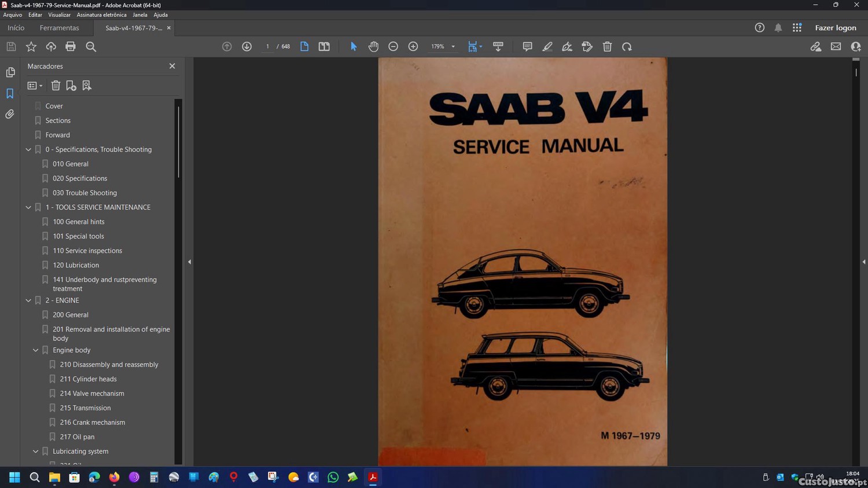The width and height of the screenshot is (868, 488).
Task: Click the Zoom out minus icon
Action: pos(393,46)
